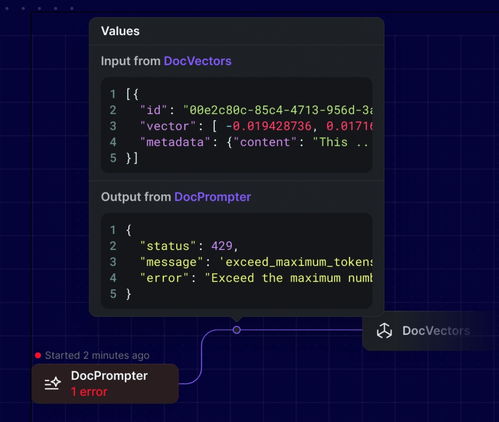Click the 429 status value
This screenshot has width=499, height=422.
[x=222, y=246]
